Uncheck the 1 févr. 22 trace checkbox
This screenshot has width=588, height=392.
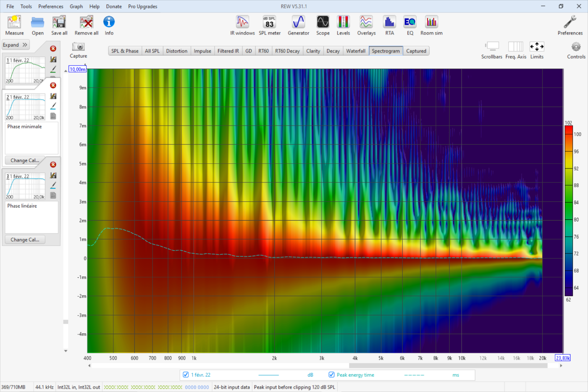(186, 375)
